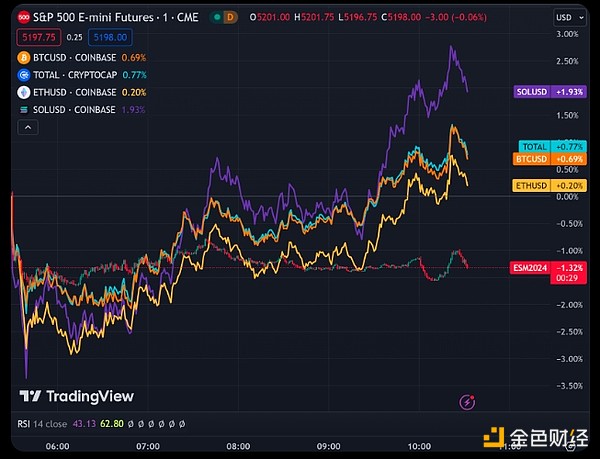The height and width of the screenshot is (459, 600).
Task: Click the ESM2024 red price label
Action: [551, 268]
